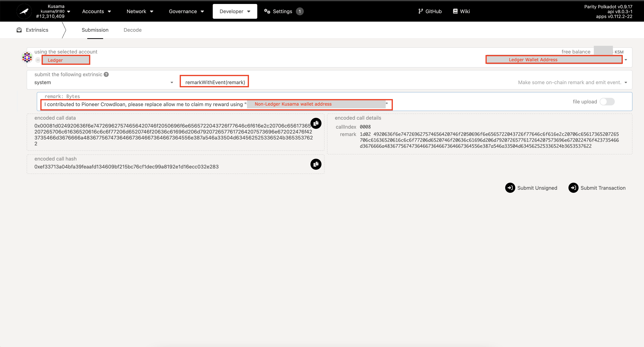The image size is (644, 347).
Task: Open the Kusama chain selector dropdown
Action: click(69, 12)
